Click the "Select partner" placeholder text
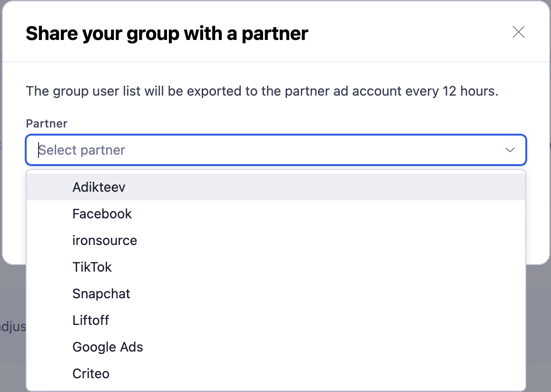 (x=82, y=150)
